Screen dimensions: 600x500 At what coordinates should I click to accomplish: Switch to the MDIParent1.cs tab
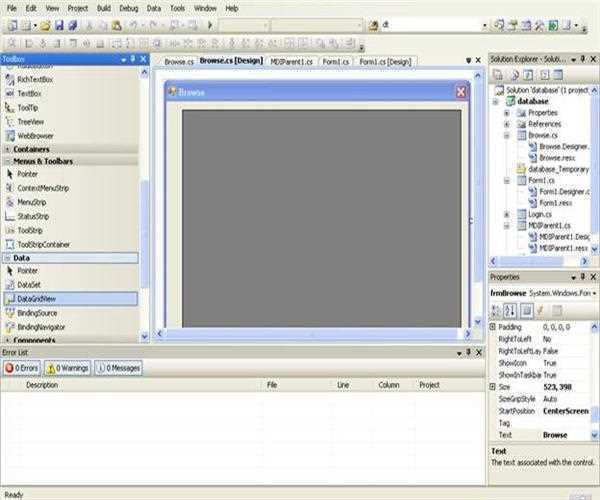click(292, 62)
